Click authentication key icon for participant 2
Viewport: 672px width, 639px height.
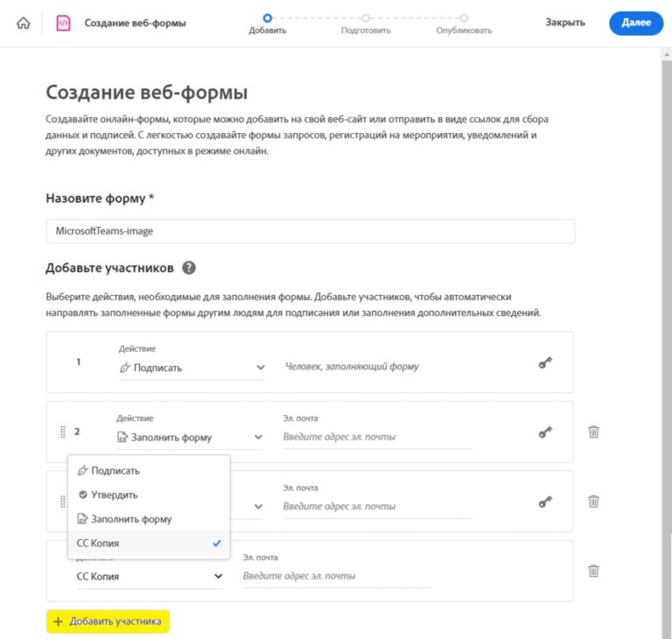click(545, 432)
